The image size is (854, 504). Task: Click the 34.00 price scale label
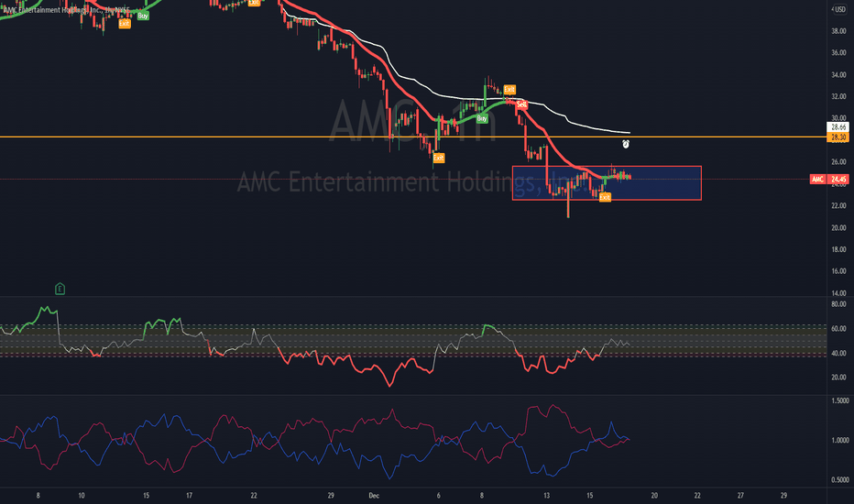tap(838, 74)
